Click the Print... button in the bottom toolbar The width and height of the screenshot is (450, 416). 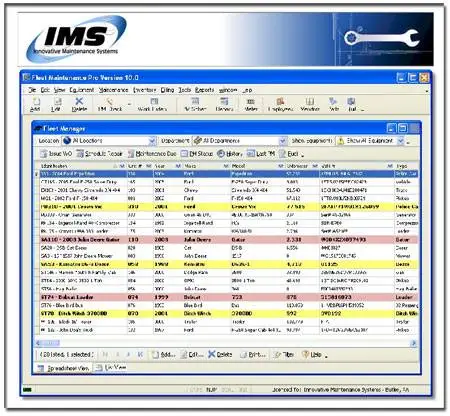coord(253,355)
